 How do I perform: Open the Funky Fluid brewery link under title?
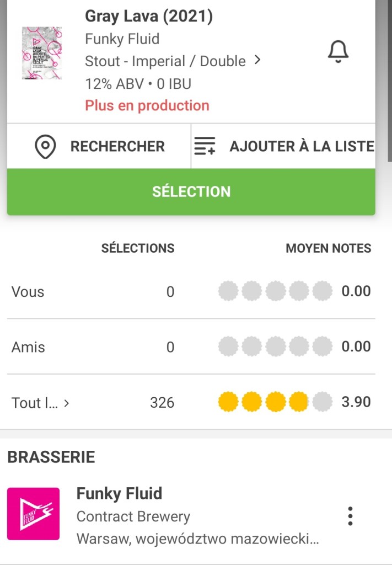tap(122, 39)
